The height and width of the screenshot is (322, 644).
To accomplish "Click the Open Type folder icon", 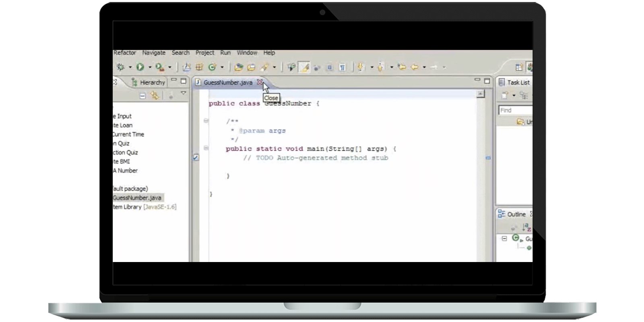I will point(239,67).
